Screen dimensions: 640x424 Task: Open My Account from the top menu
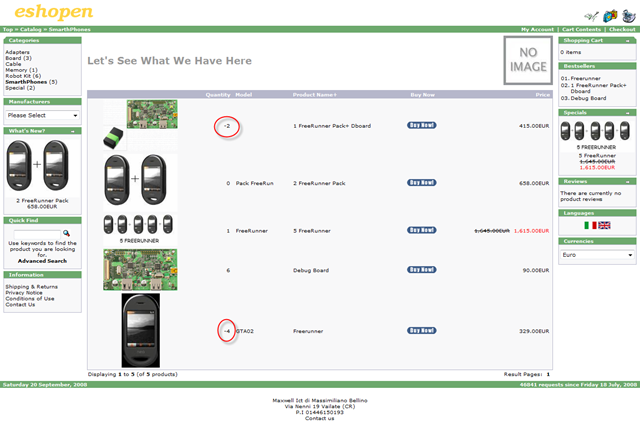[x=537, y=30]
